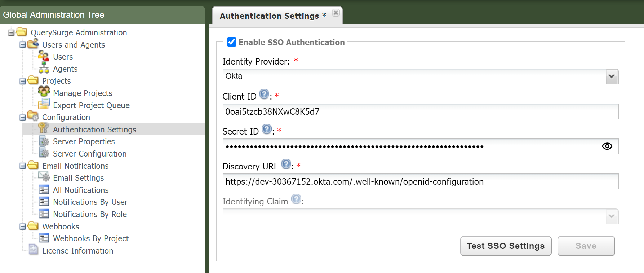644x273 pixels.
Task: Open Notifications By User item
Action: [90, 202]
